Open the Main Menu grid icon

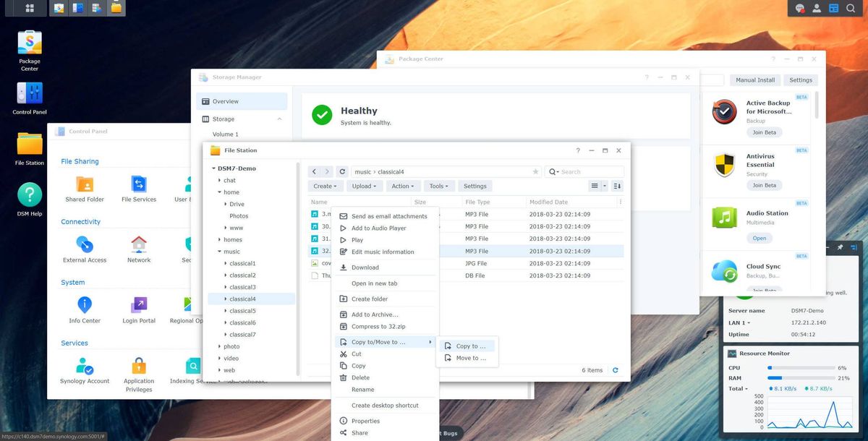click(x=30, y=8)
